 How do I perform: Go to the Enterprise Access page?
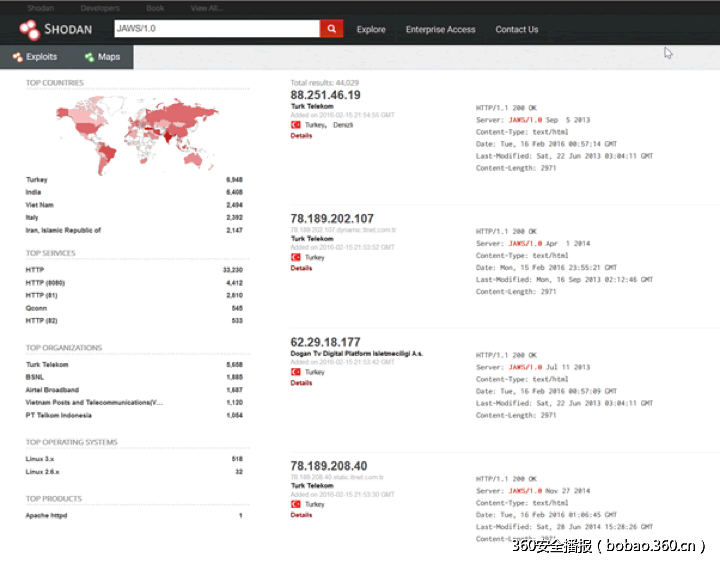pyautogui.click(x=440, y=30)
